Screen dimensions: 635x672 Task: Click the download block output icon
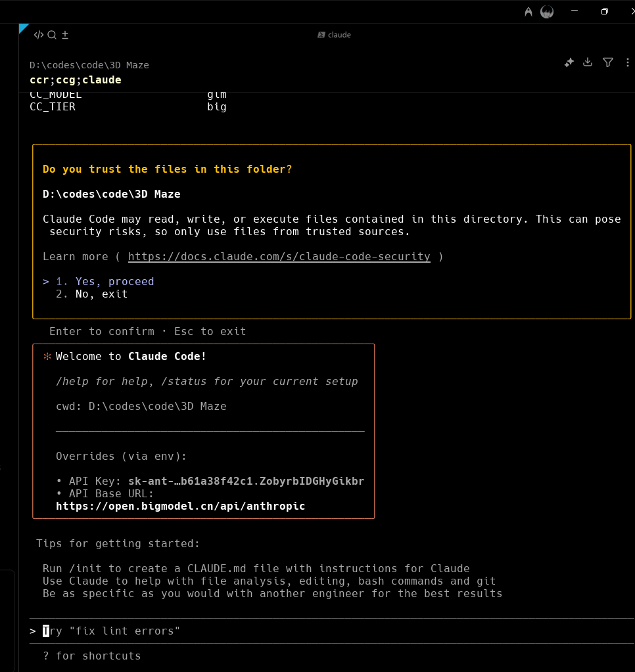[x=588, y=62]
